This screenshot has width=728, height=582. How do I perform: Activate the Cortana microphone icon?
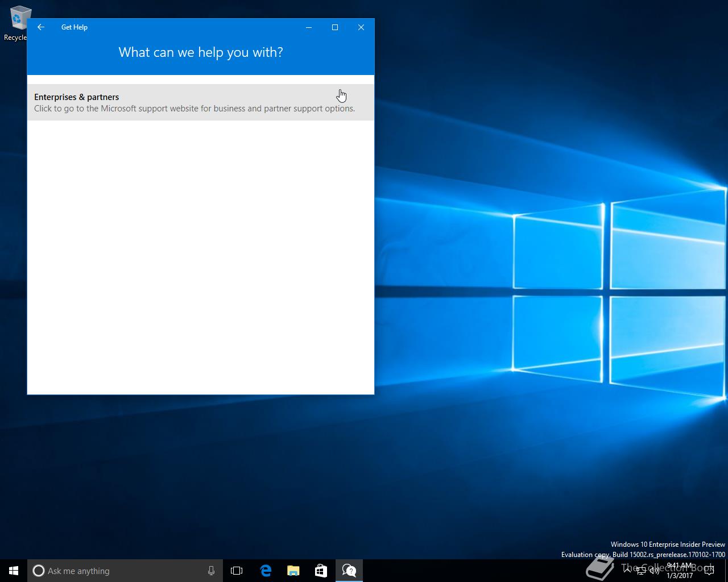click(211, 571)
